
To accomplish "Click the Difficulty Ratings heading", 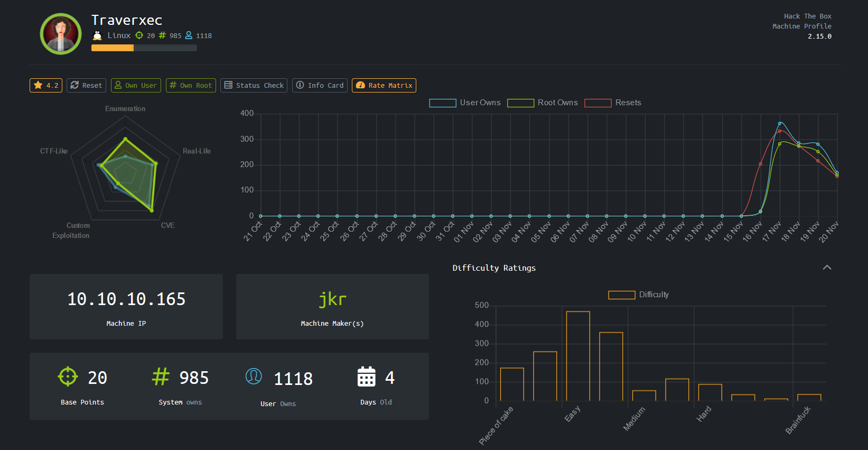I will 494,268.
